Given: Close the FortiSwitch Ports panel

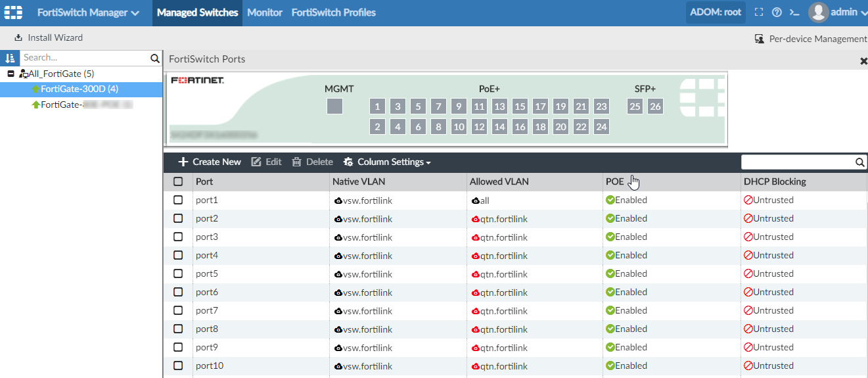Looking at the screenshot, I should pyautogui.click(x=863, y=60).
